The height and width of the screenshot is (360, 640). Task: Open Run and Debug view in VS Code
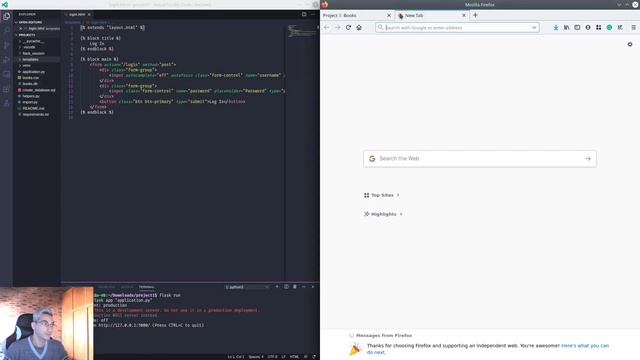6,60
